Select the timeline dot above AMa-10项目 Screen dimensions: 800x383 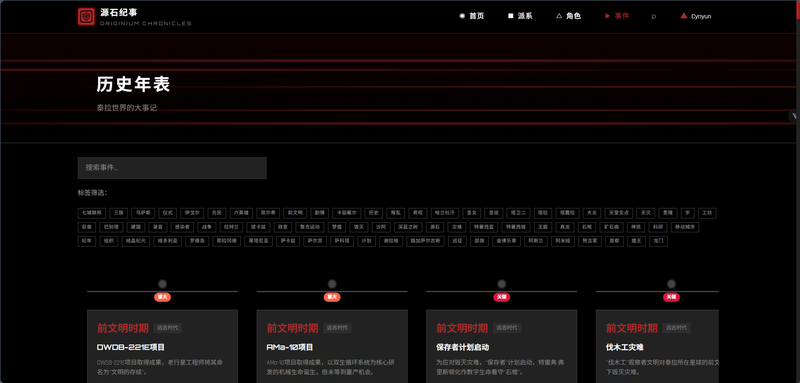coord(332,284)
